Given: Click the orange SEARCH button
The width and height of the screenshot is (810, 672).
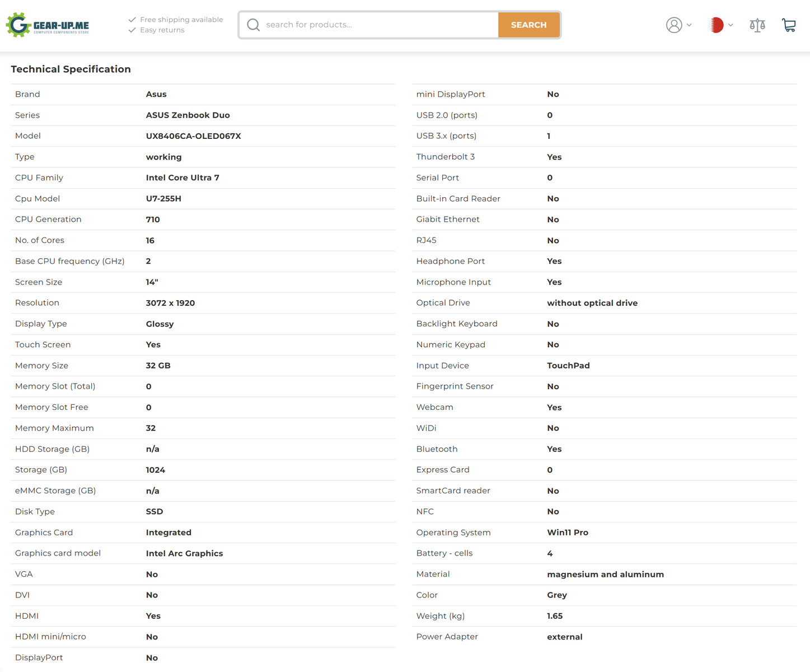Looking at the screenshot, I should tap(528, 25).
